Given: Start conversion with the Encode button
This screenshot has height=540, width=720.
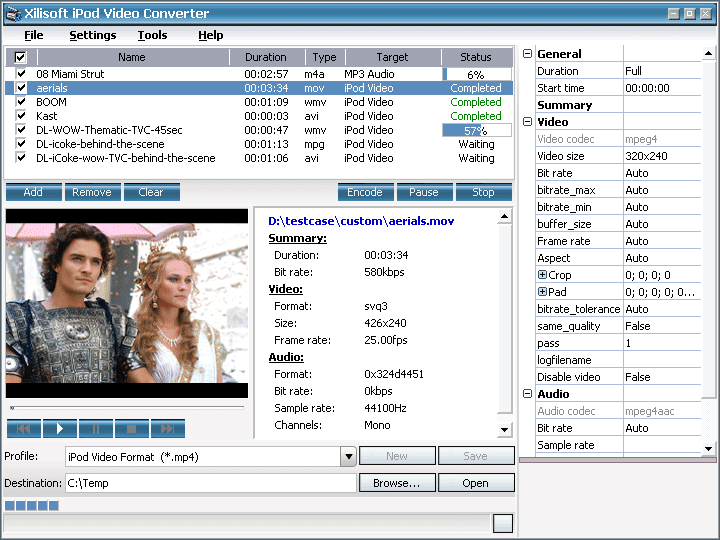Looking at the screenshot, I should 366,192.
